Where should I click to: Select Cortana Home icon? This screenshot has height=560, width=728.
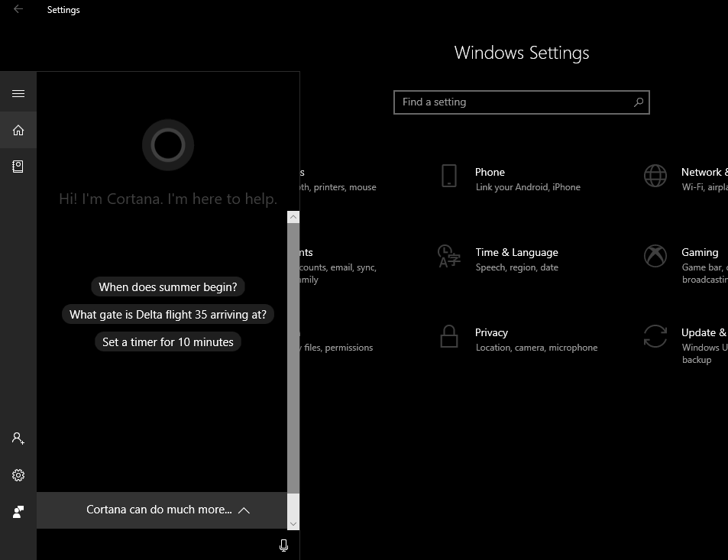click(18, 130)
